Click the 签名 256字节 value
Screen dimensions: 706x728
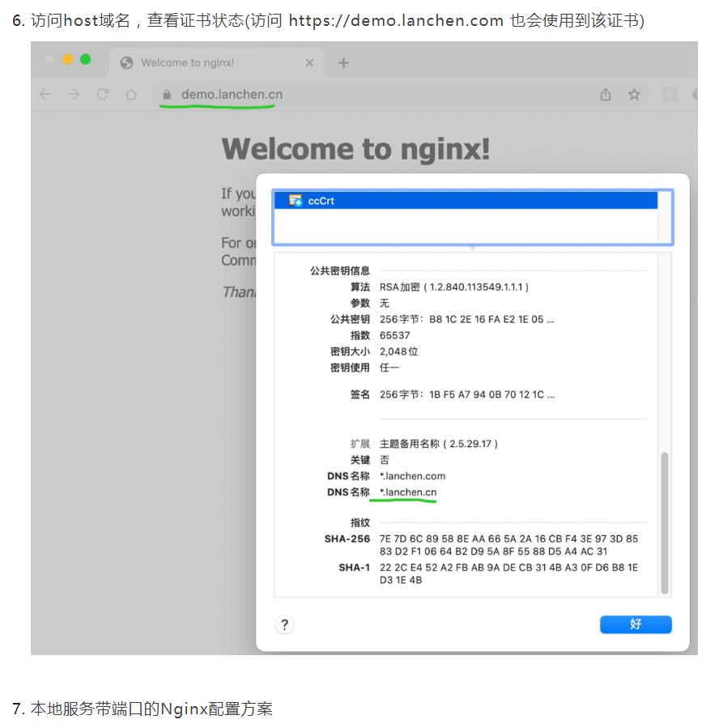(467, 394)
